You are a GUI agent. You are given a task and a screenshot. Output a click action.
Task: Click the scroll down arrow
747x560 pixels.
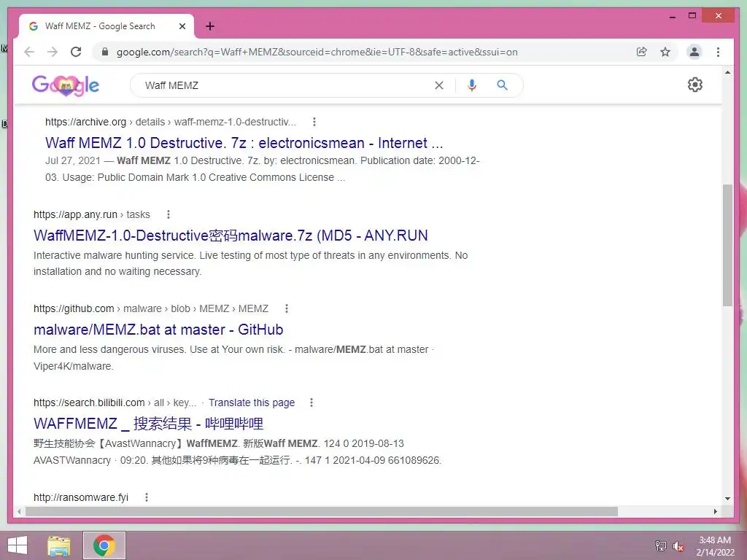[x=727, y=499]
